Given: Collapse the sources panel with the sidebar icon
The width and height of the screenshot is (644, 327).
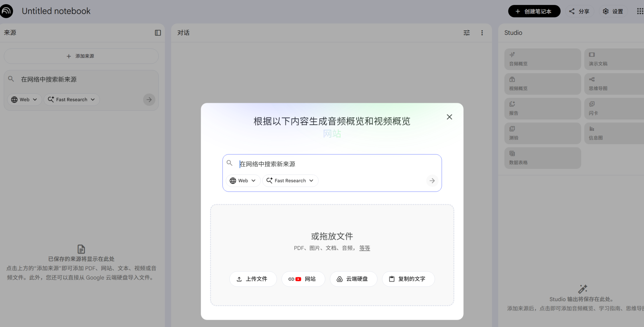Looking at the screenshot, I should coord(158,33).
